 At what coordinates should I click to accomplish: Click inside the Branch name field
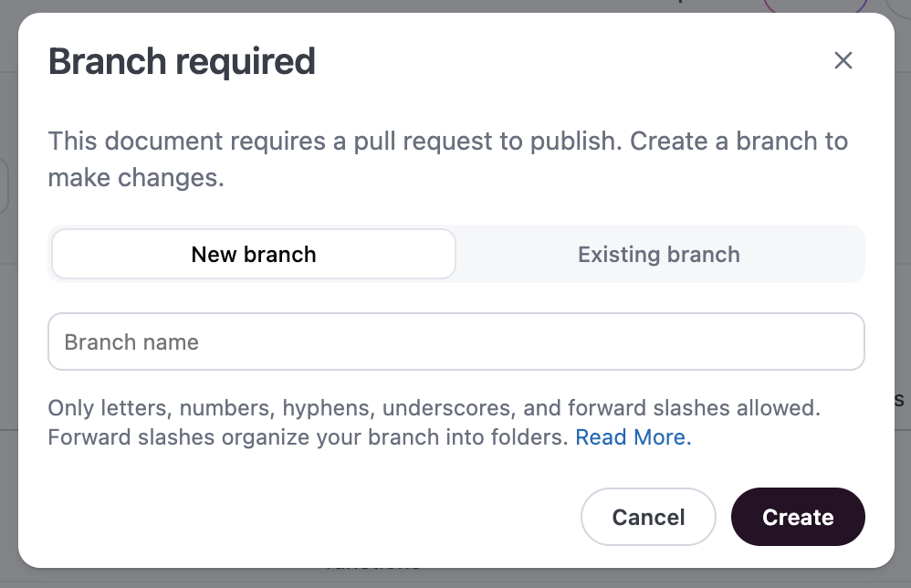456,341
